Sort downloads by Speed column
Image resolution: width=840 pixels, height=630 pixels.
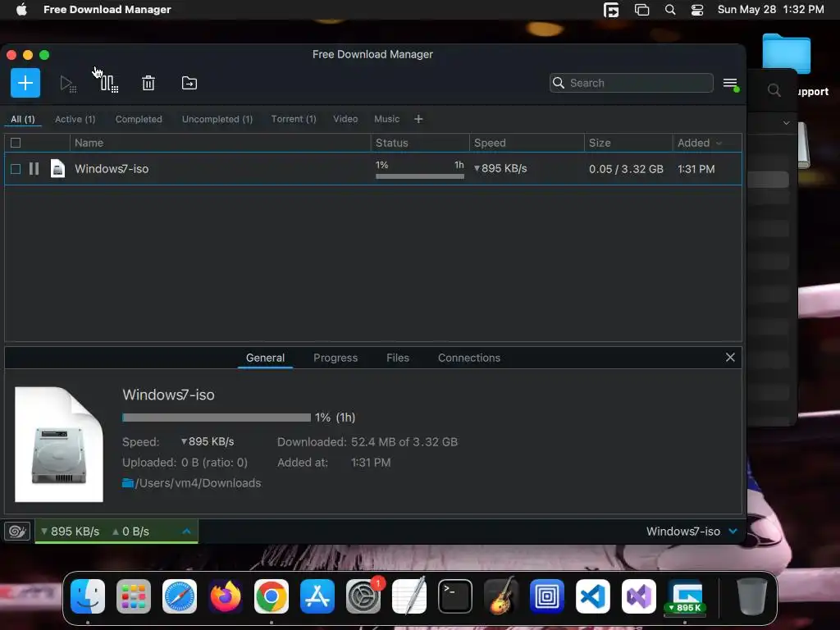click(526, 143)
